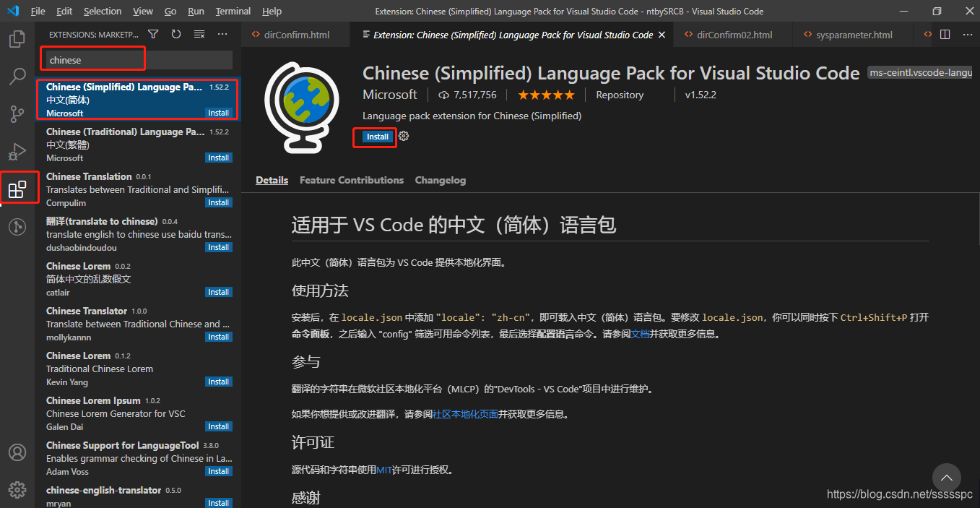Open the 社区本地化页面 link

465,415
